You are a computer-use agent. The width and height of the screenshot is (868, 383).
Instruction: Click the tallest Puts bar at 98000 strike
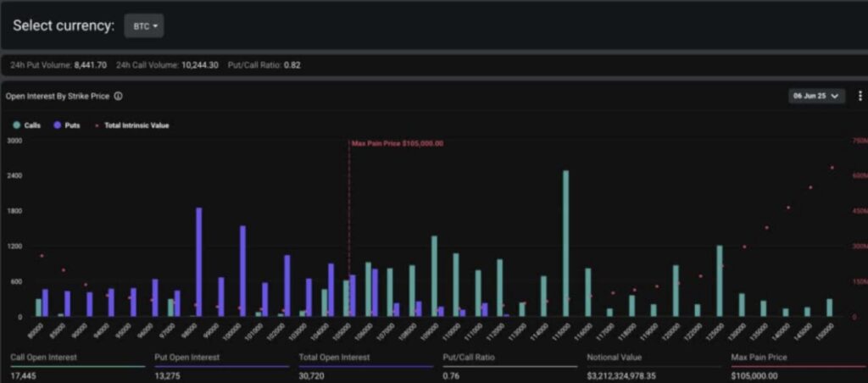[x=199, y=262]
